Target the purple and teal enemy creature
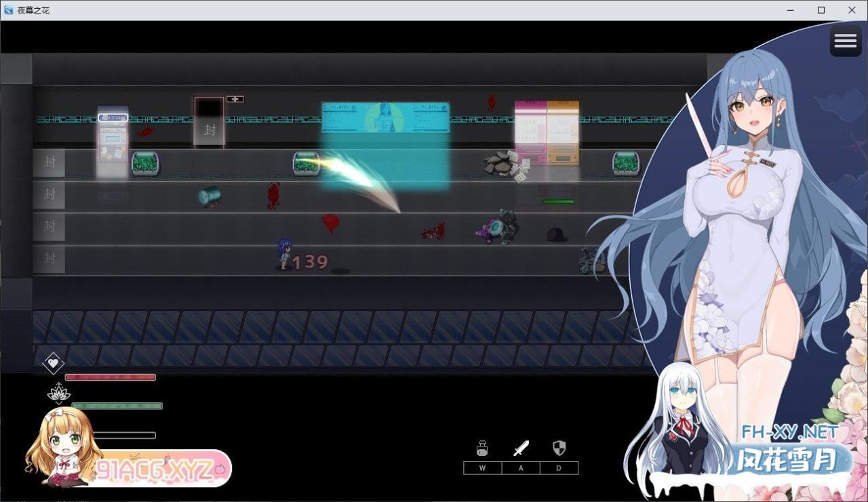 [x=497, y=227]
